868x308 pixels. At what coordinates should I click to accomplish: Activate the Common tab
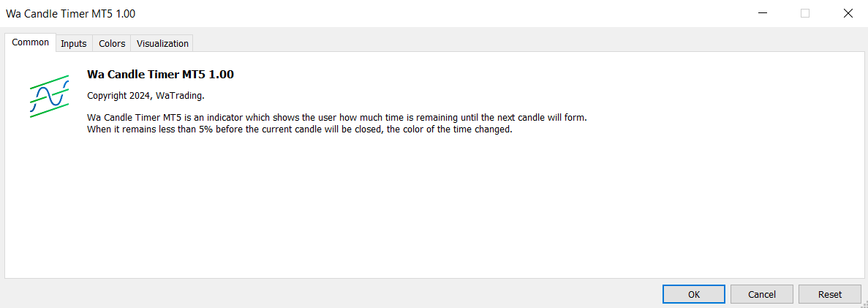pyautogui.click(x=31, y=42)
